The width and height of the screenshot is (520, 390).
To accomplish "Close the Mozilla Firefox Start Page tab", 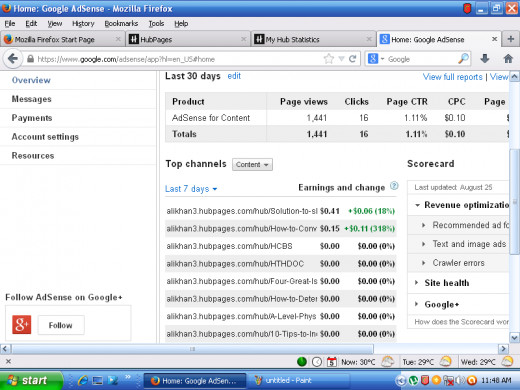I will tap(118, 39).
